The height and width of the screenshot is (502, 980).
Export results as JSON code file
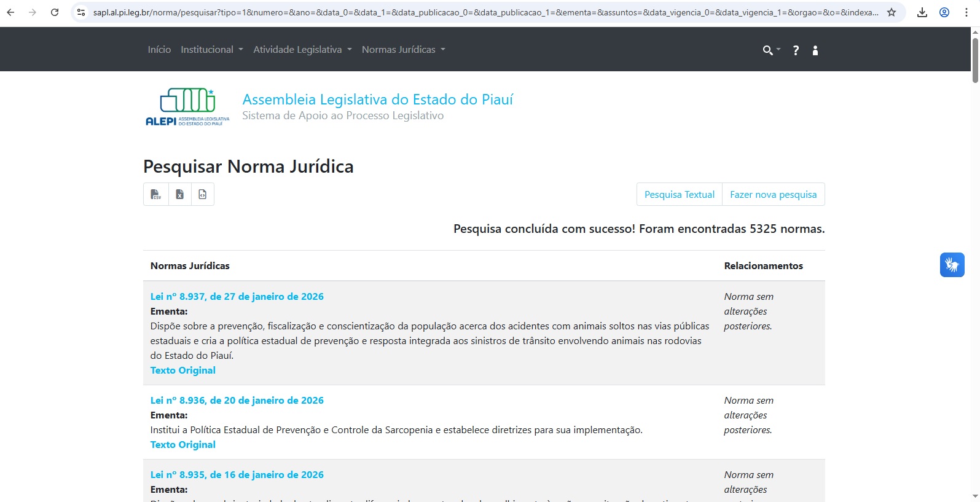pos(203,194)
